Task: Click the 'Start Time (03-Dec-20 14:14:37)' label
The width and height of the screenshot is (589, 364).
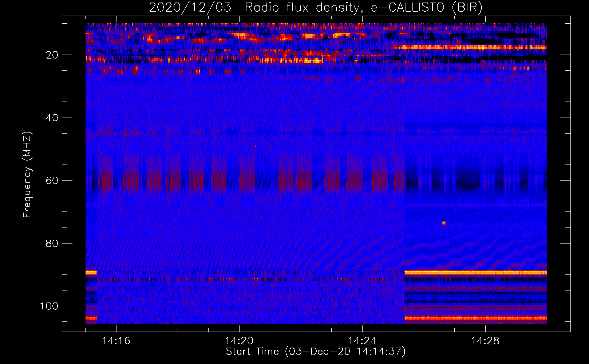Action: [316, 352]
